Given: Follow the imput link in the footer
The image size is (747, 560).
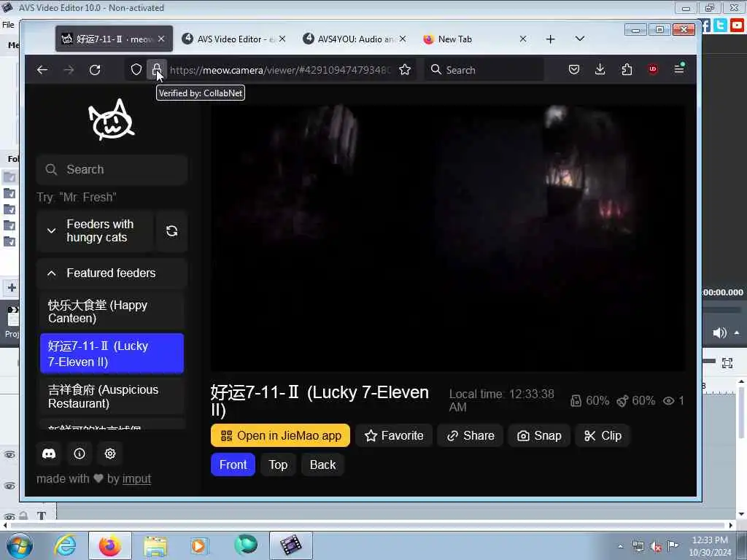Looking at the screenshot, I should [x=136, y=478].
